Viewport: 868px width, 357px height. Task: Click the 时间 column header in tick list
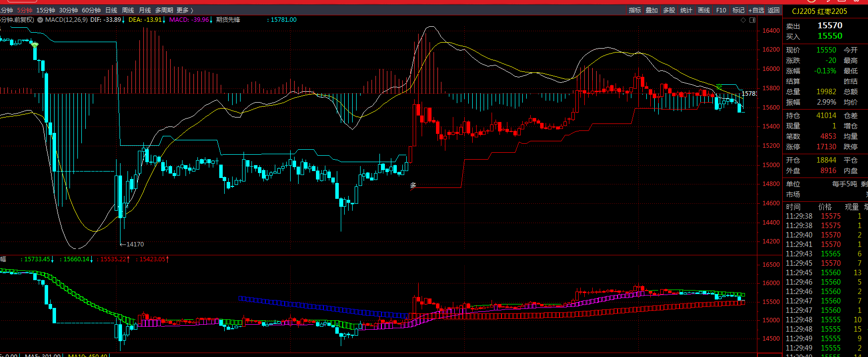point(793,207)
